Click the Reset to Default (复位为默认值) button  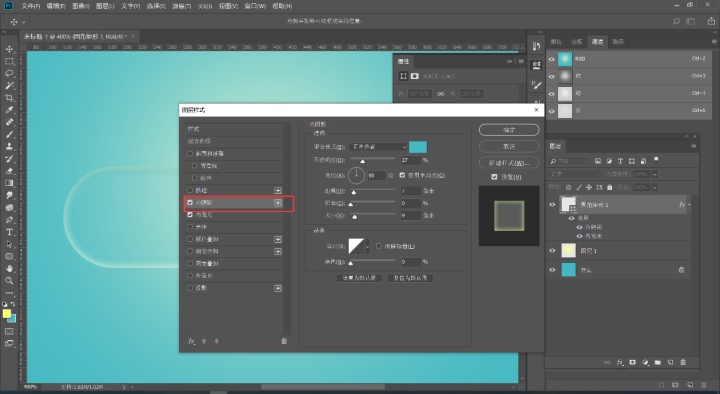coord(411,278)
